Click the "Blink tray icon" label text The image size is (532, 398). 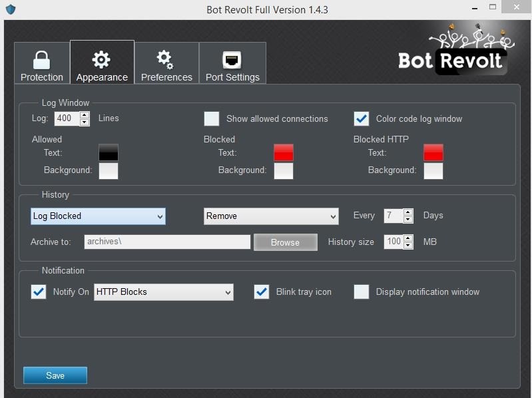(304, 292)
